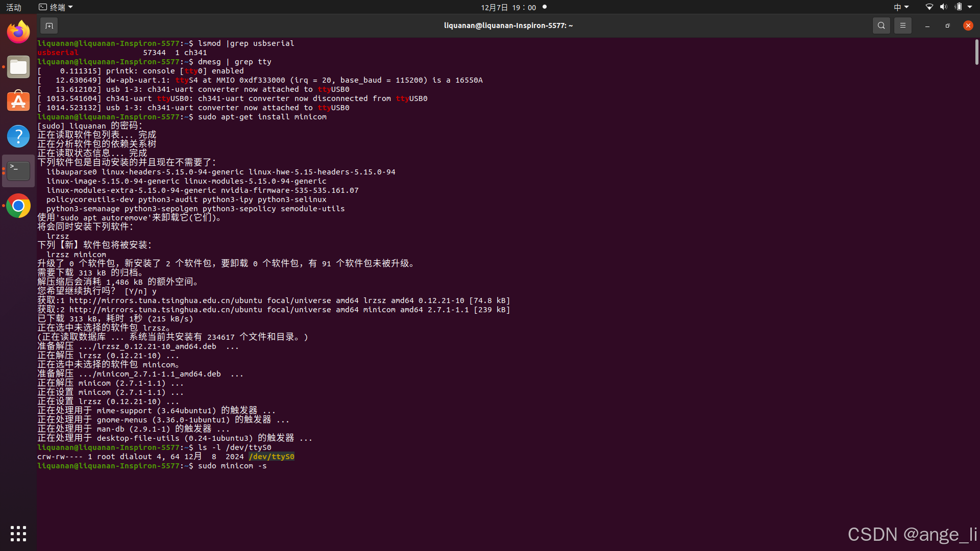Open the Help icon in dock
980x551 pixels.
tap(18, 136)
